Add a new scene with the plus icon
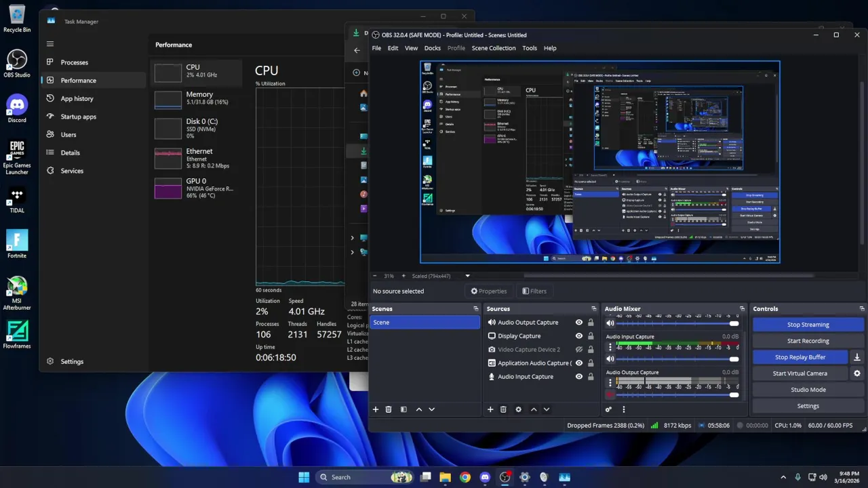868x488 pixels. (x=376, y=409)
